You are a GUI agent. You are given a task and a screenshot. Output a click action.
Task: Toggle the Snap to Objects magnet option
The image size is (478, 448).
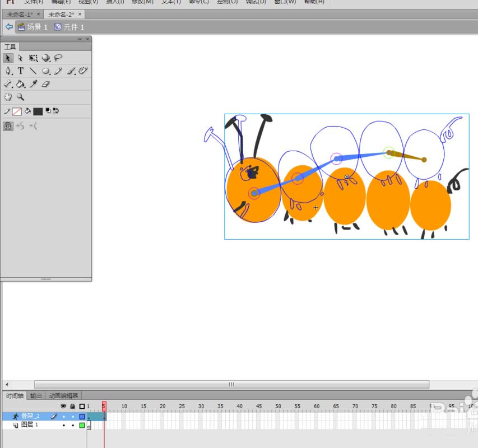pos(8,126)
